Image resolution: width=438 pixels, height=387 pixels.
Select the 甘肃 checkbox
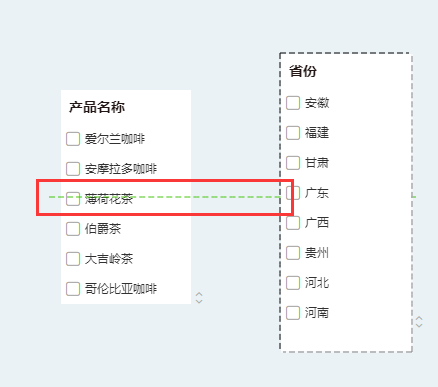click(293, 163)
